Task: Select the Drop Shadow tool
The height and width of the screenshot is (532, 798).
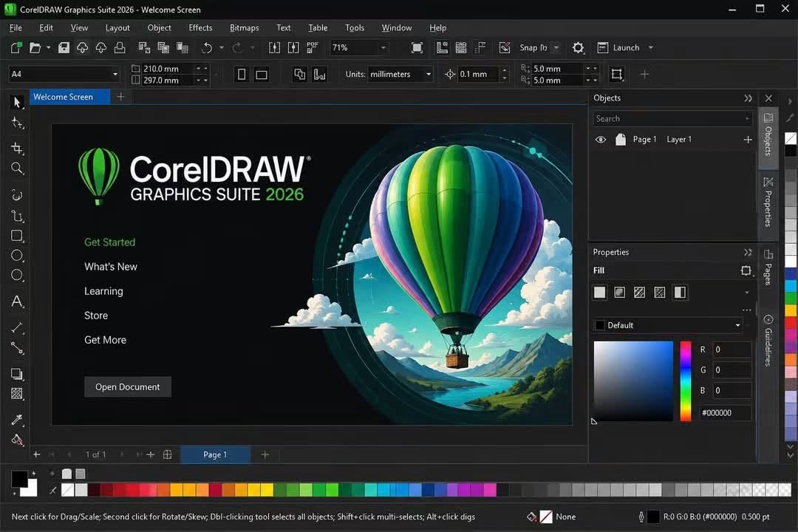Action: click(17, 374)
